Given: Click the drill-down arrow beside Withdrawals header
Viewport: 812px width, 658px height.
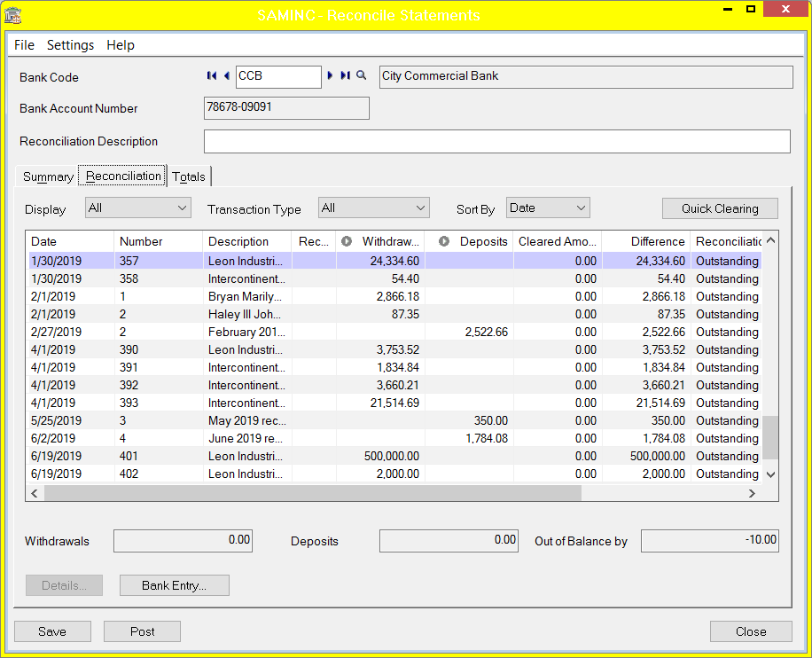Looking at the screenshot, I should click(x=347, y=240).
